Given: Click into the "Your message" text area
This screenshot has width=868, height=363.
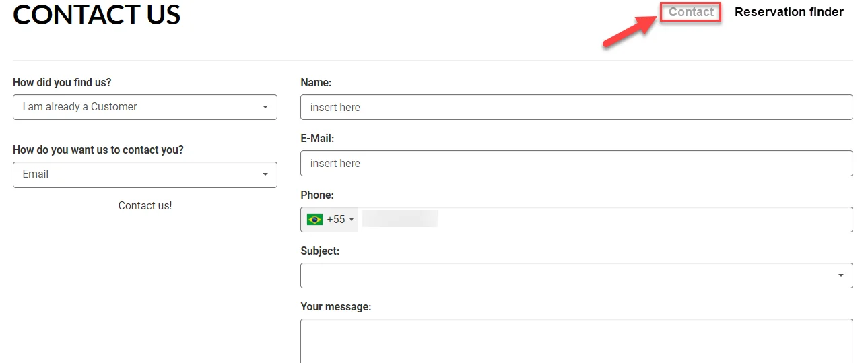Looking at the screenshot, I should pyautogui.click(x=576, y=341).
